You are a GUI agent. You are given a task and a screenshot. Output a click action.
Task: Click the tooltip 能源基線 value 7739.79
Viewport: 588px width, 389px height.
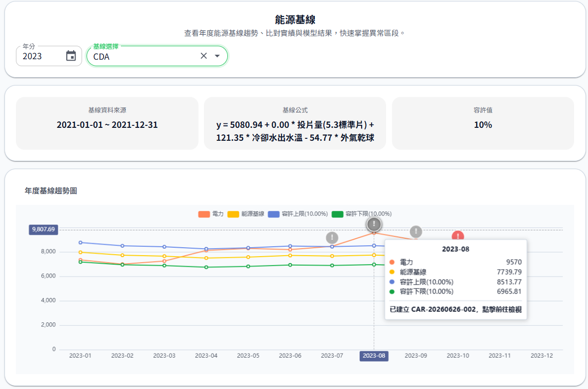coord(509,272)
